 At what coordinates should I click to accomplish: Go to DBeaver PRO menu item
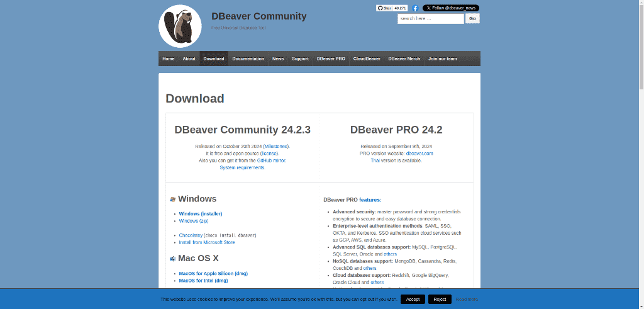point(331,59)
